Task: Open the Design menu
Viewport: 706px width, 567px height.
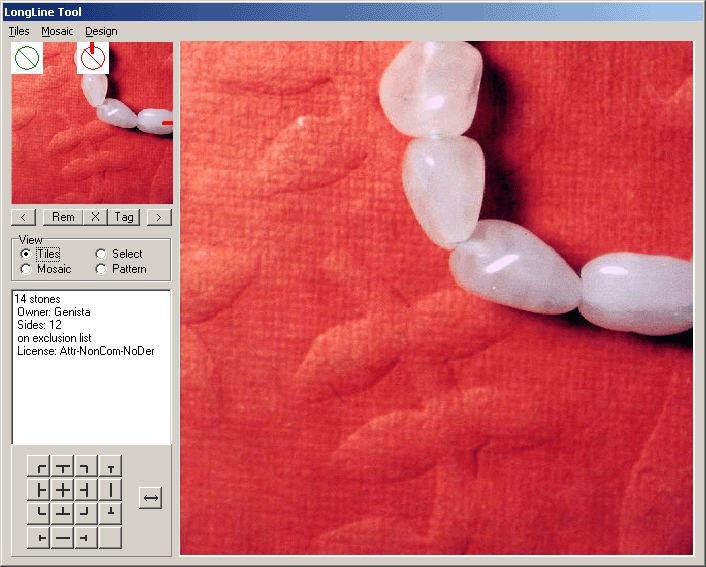Action: coord(101,31)
